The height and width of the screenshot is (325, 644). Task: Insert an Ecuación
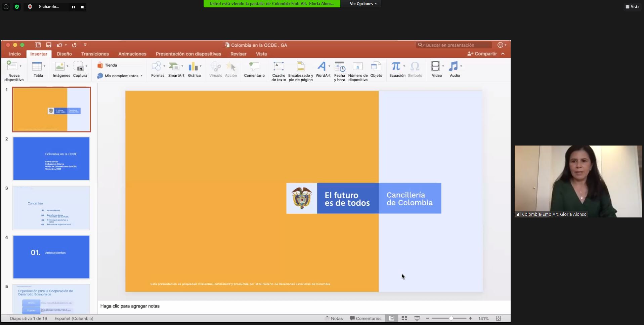click(396, 67)
